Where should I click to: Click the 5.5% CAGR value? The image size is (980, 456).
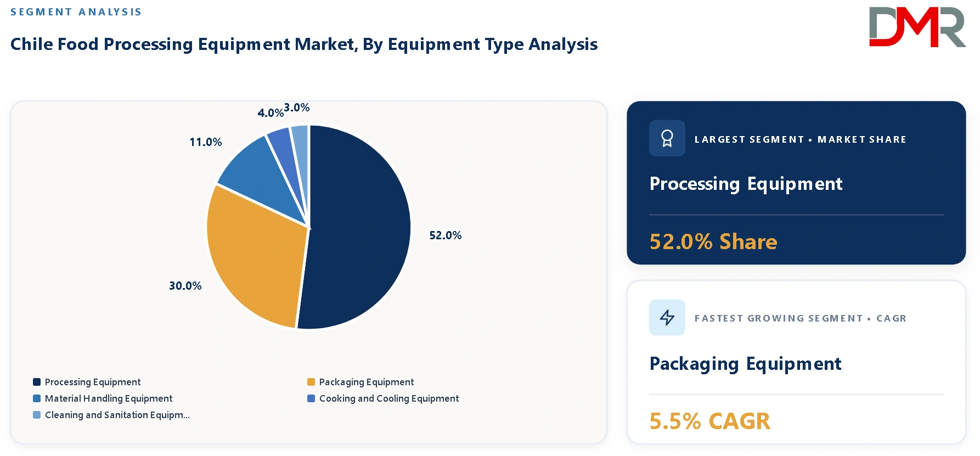pyautogui.click(x=710, y=421)
